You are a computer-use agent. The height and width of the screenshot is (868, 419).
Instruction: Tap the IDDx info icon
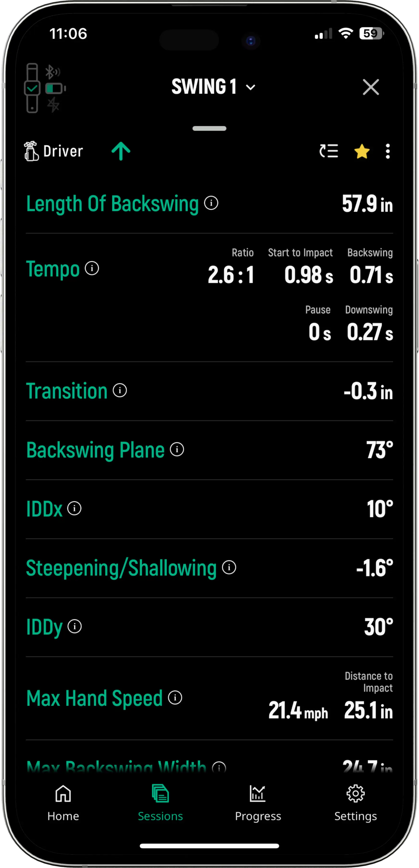point(75,508)
